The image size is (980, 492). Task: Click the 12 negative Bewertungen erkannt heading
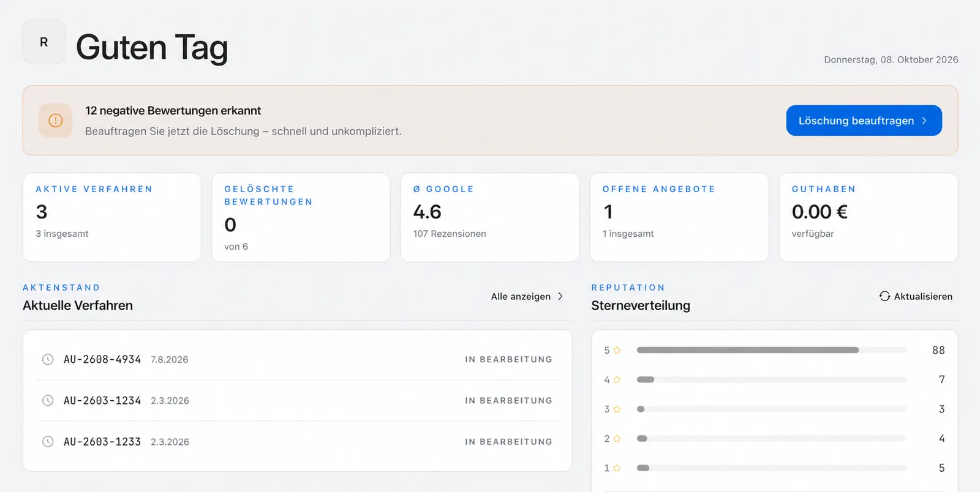tap(173, 111)
